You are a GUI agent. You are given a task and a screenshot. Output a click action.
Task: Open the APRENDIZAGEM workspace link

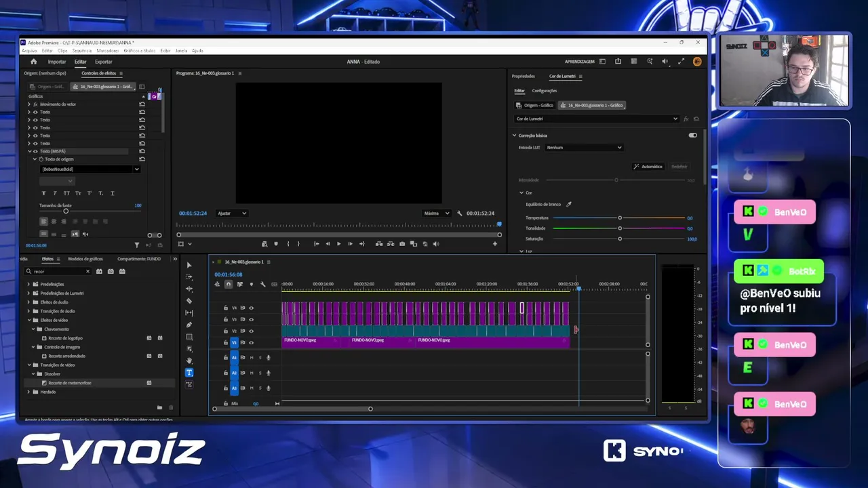[x=580, y=62]
